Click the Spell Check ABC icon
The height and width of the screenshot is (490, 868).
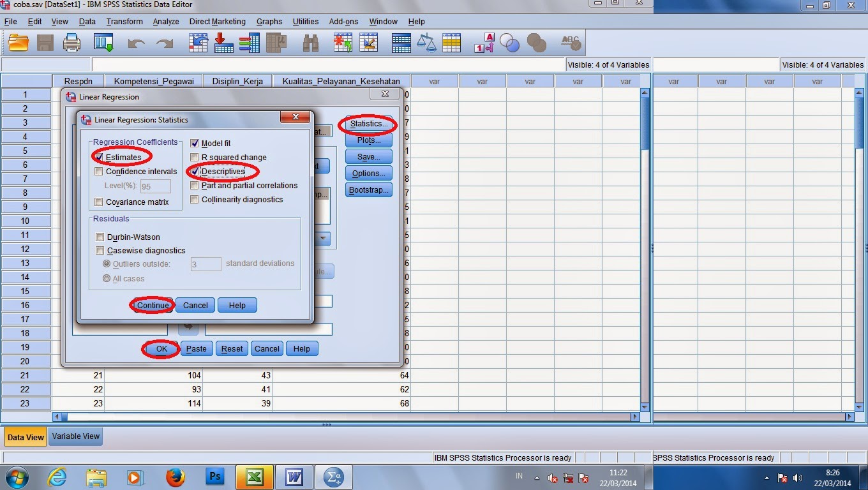click(571, 43)
